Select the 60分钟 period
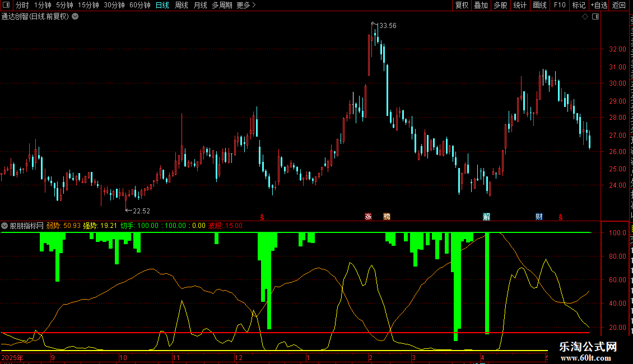 pyautogui.click(x=140, y=5)
